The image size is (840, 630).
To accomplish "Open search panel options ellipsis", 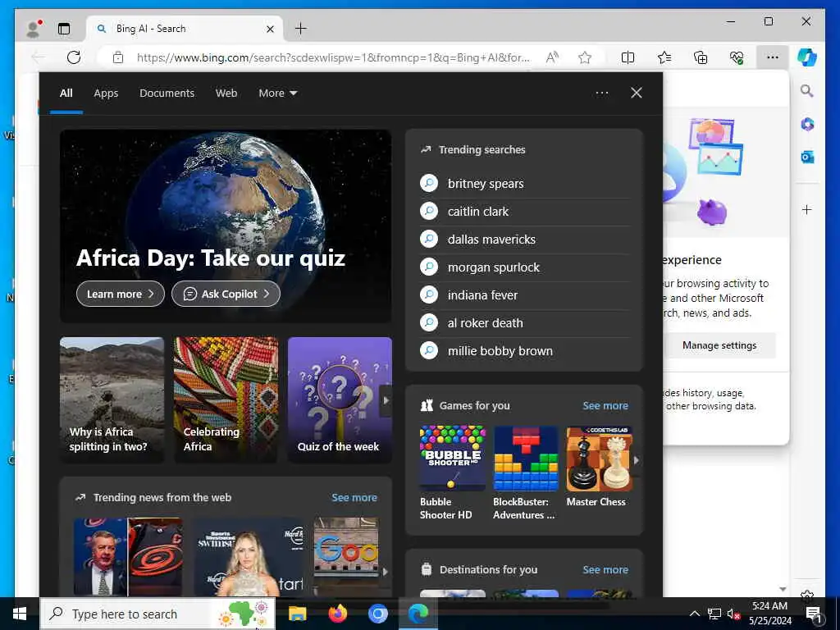I will pos(602,94).
